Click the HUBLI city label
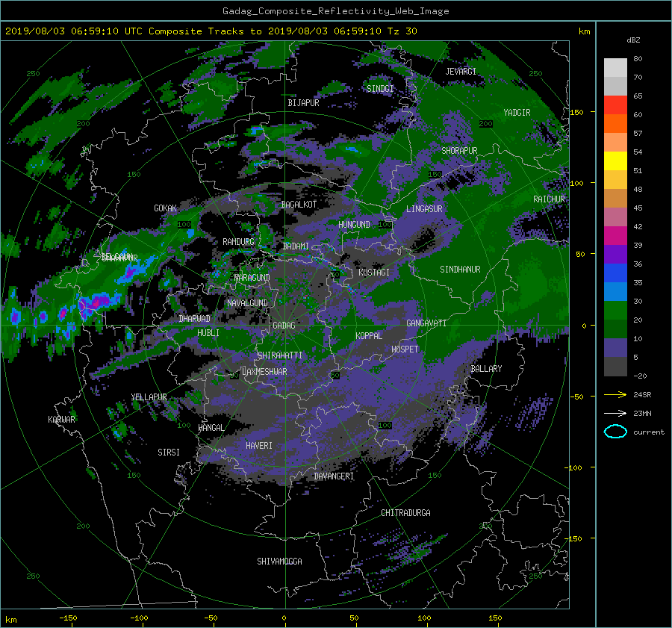Image resolution: width=672 pixels, height=628 pixels. pos(208,333)
